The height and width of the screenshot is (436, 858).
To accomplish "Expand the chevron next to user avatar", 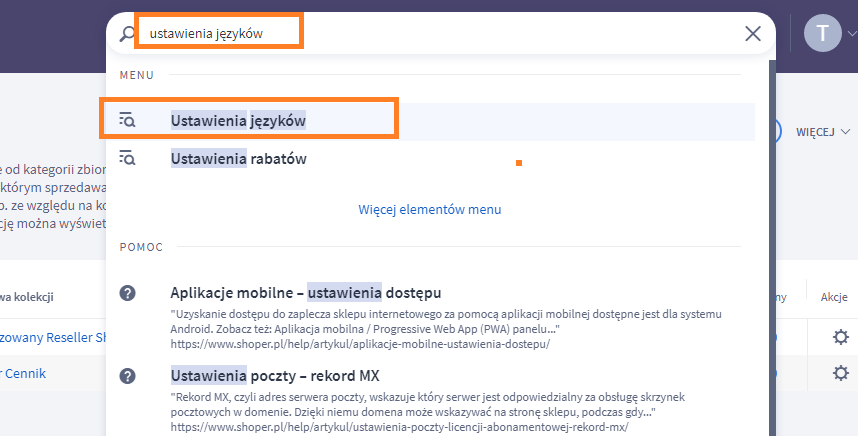I will pyautogui.click(x=851, y=33).
